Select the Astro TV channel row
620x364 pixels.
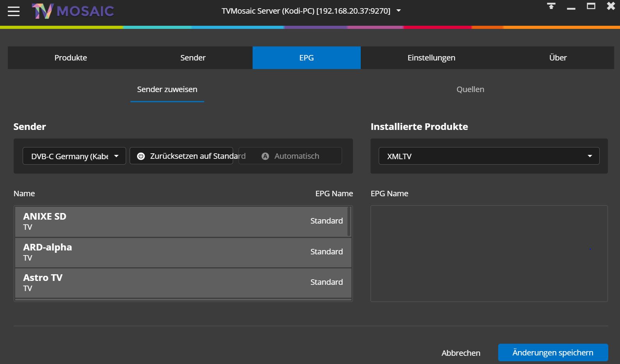[183, 283]
